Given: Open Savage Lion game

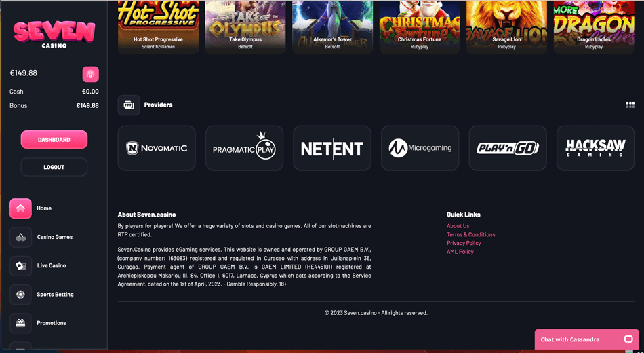Looking at the screenshot, I should tap(506, 26).
